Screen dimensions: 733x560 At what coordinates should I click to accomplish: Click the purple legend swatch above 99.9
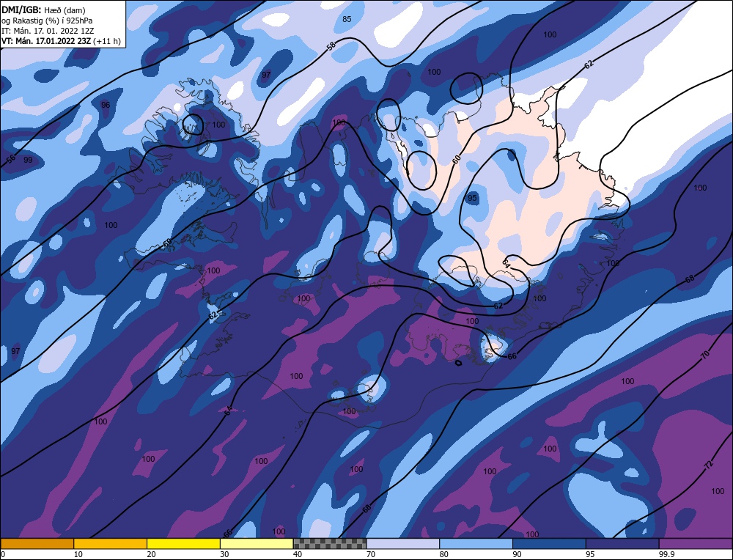coord(696,544)
